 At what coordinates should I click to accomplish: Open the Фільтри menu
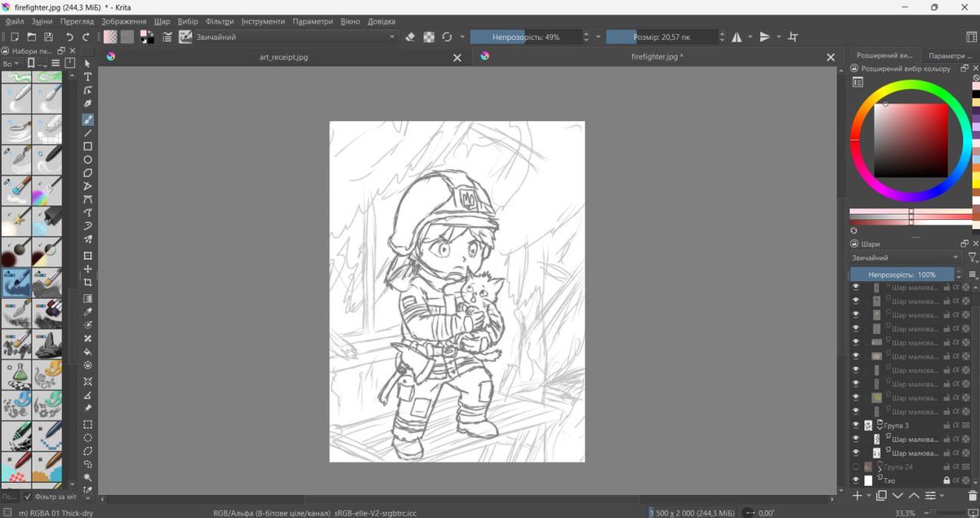220,21
